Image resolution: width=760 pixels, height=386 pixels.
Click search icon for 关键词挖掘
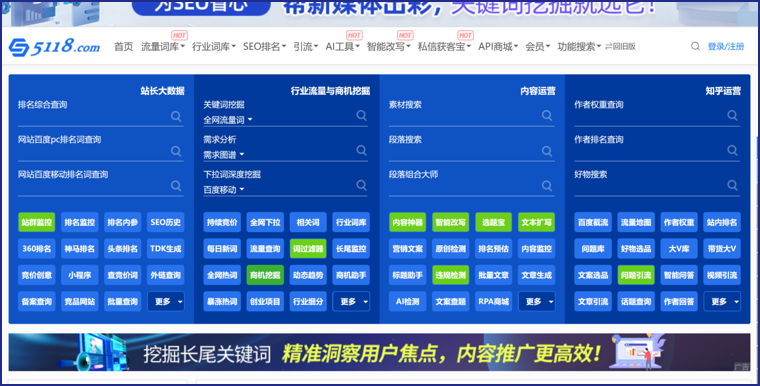[x=362, y=115]
